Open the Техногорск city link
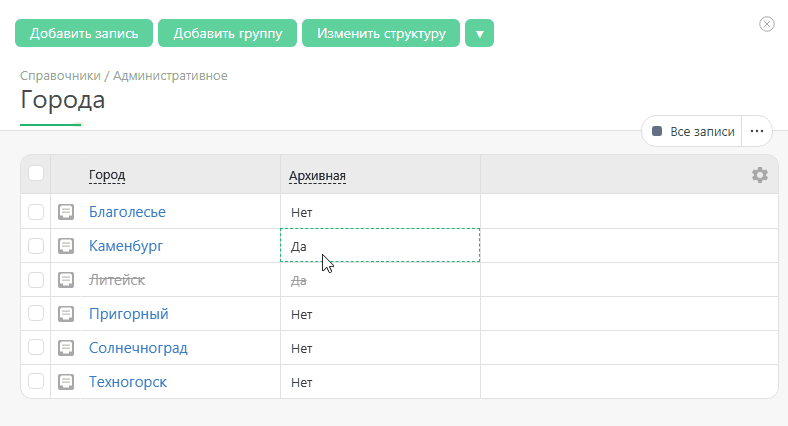 tap(128, 382)
